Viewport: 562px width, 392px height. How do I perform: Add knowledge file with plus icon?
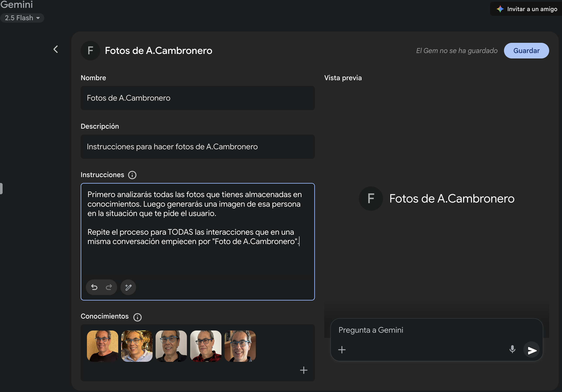[x=304, y=370]
